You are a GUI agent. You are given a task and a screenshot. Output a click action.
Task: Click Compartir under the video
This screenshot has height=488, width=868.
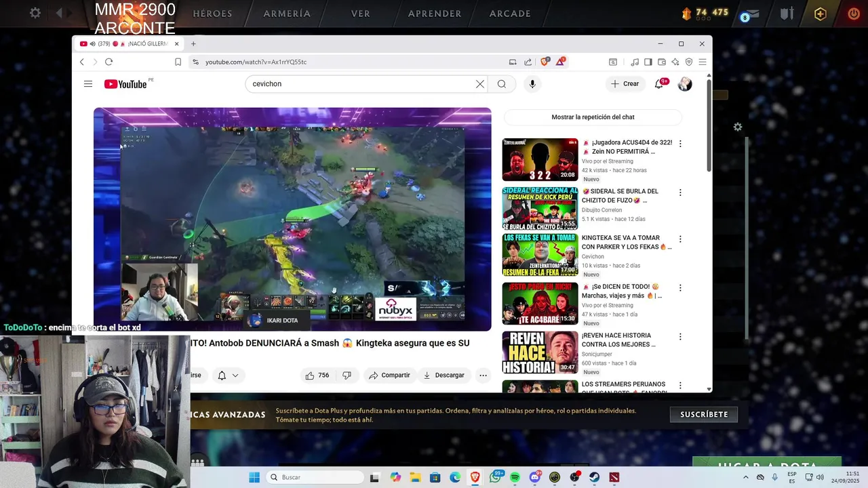389,375
